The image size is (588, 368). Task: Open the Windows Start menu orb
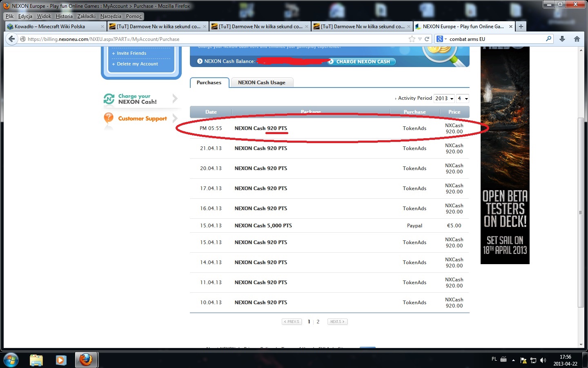click(11, 360)
